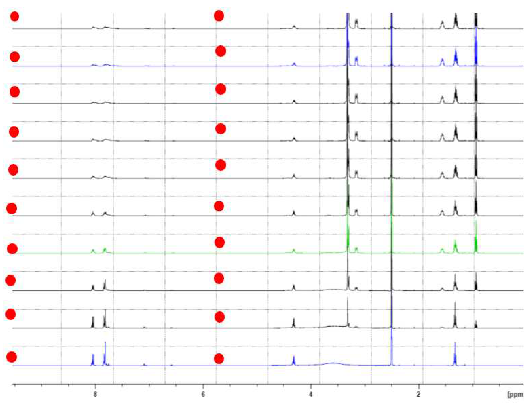The image size is (532, 406).
Task: Click the 6 ppm axis label
Action: tap(203, 394)
